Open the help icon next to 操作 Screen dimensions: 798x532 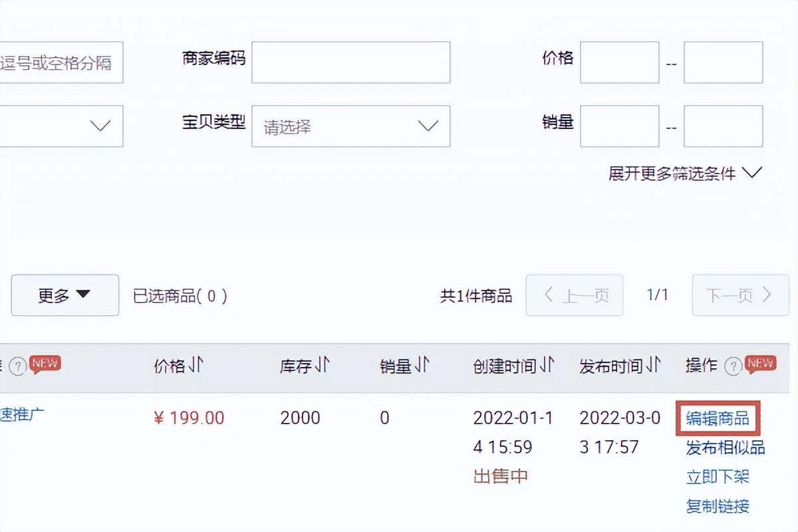click(732, 364)
